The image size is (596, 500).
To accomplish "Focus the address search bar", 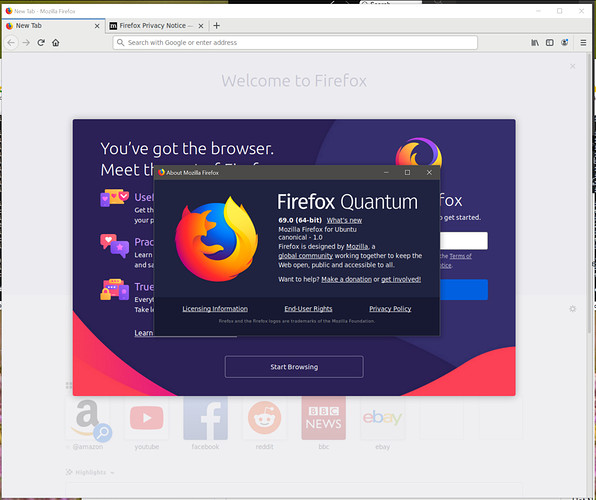I will pyautogui.click(x=295, y=43).
